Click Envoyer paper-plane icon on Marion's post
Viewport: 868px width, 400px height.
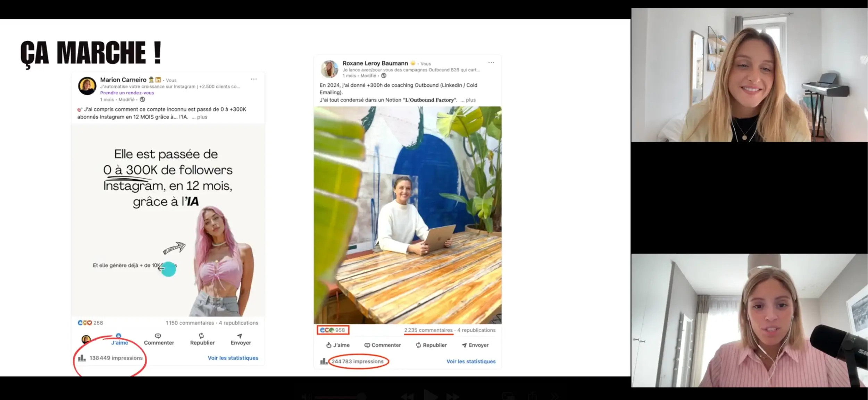coord(240,336)
